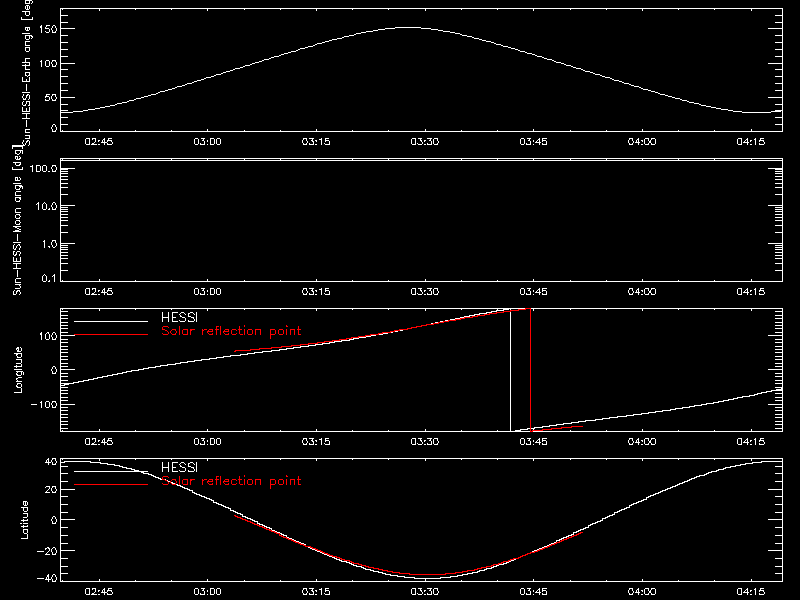Click the 0.1 tick on Moon angle axis
Screen dimensions: 800x600
coord(49,278)
